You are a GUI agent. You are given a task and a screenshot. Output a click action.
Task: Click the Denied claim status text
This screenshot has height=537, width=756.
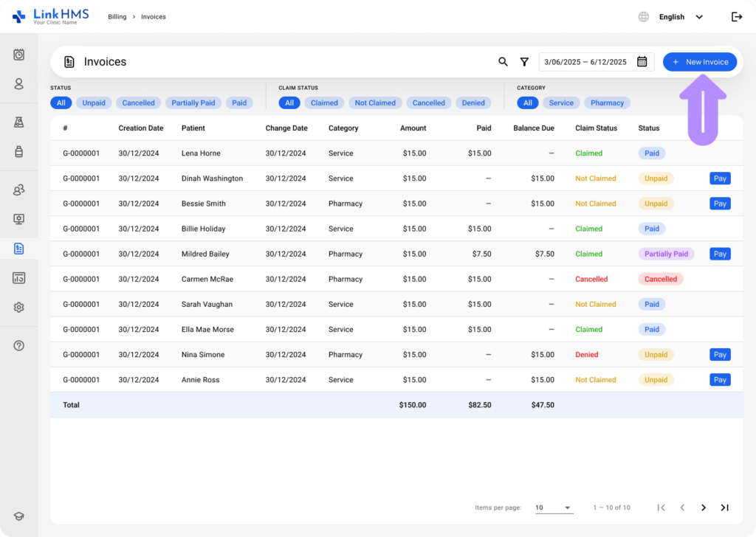(586, 355)
